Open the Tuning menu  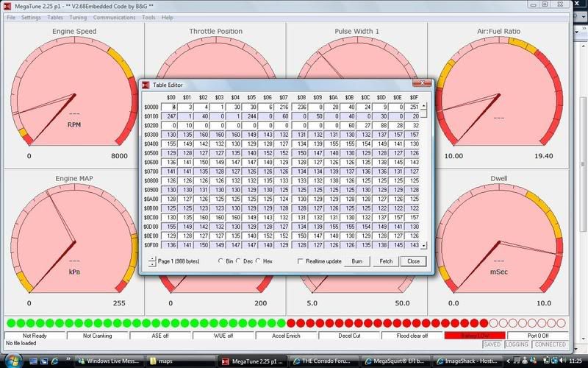(78, 17)
